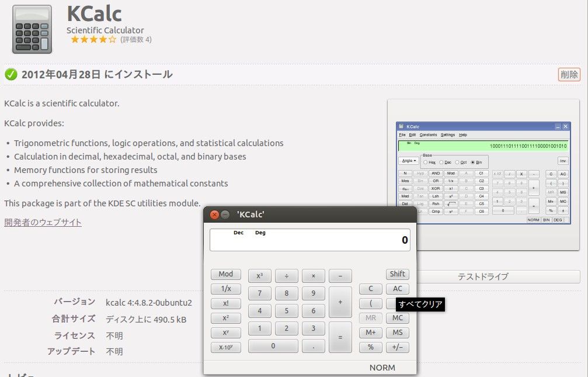Screen dimensions: 588x377
Task: Click the MS memory store button
Action: pyautogui.click(x=397, y=333)
